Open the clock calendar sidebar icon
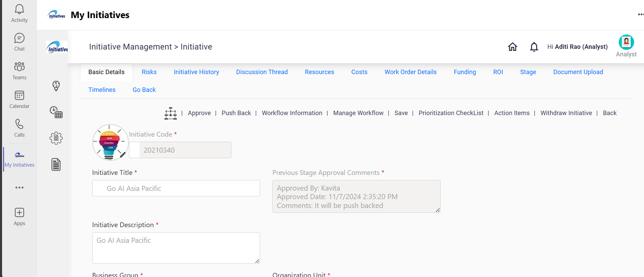 point(56,112)
